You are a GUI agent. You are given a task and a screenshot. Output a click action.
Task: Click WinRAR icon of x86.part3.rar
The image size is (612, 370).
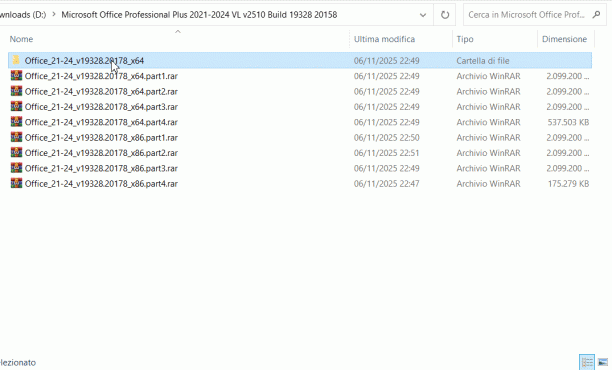pyautogui.click(x=16, y=168)
